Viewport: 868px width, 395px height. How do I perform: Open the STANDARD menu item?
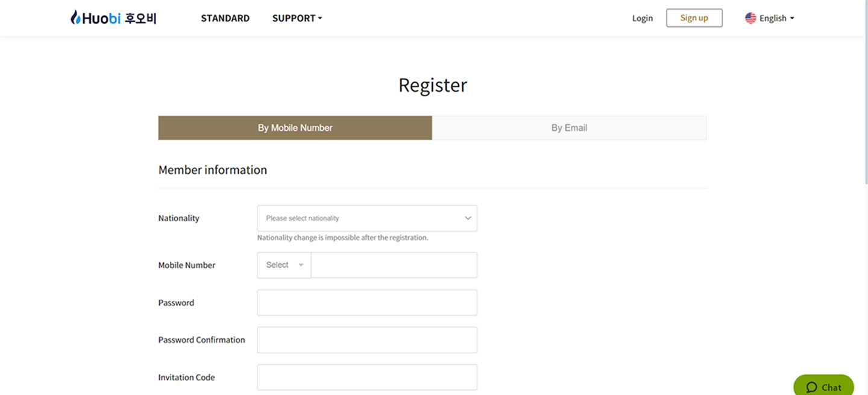point(225,18)
